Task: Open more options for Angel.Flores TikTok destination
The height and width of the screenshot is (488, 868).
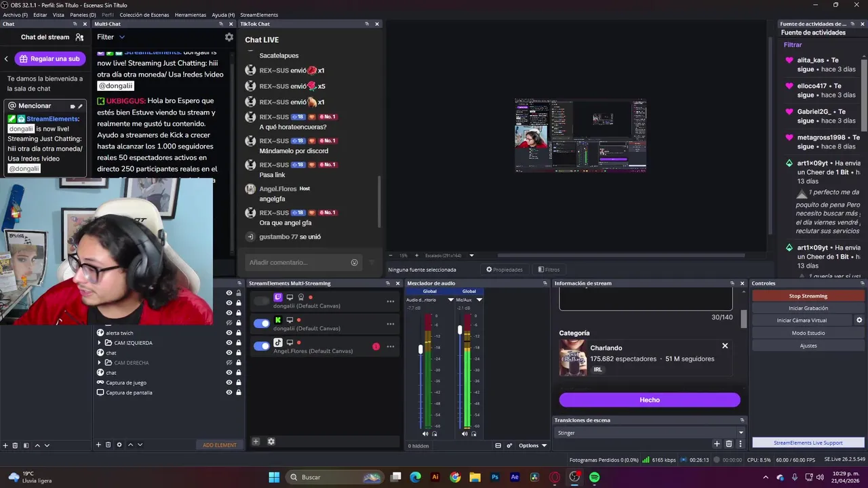Action: pyautogui.click(x=391, y=346)
